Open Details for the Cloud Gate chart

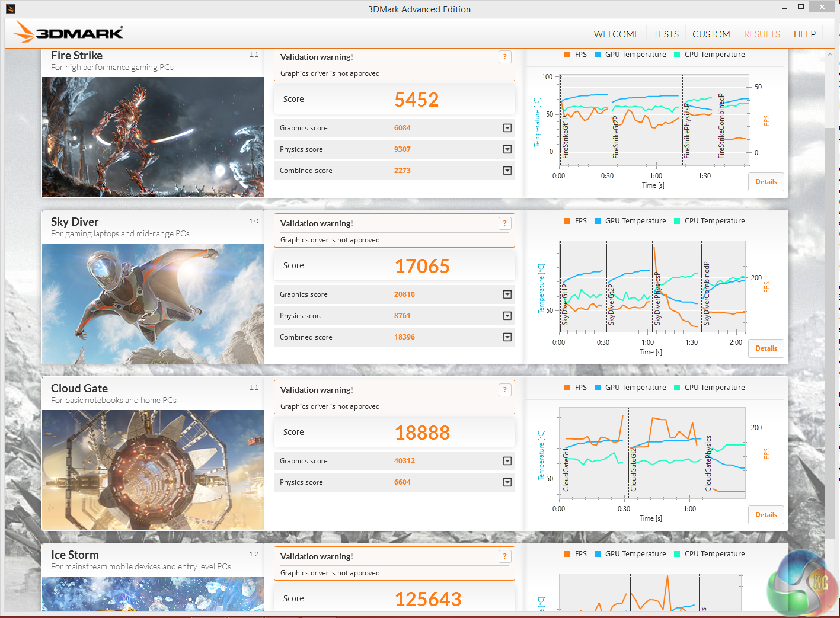pyautogui.click(x=766, y=515)
